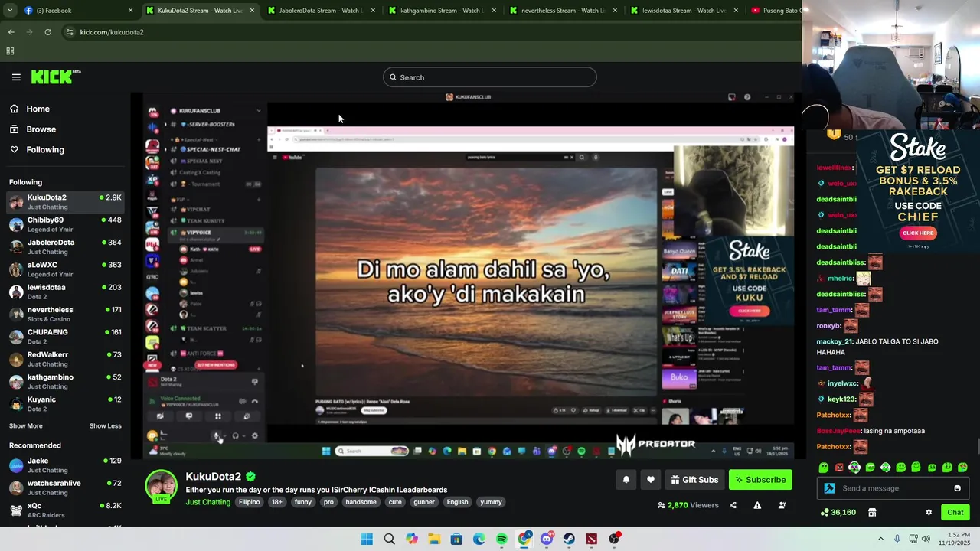Click the Send a message field

pyautogui.click(x=893, y=488)
